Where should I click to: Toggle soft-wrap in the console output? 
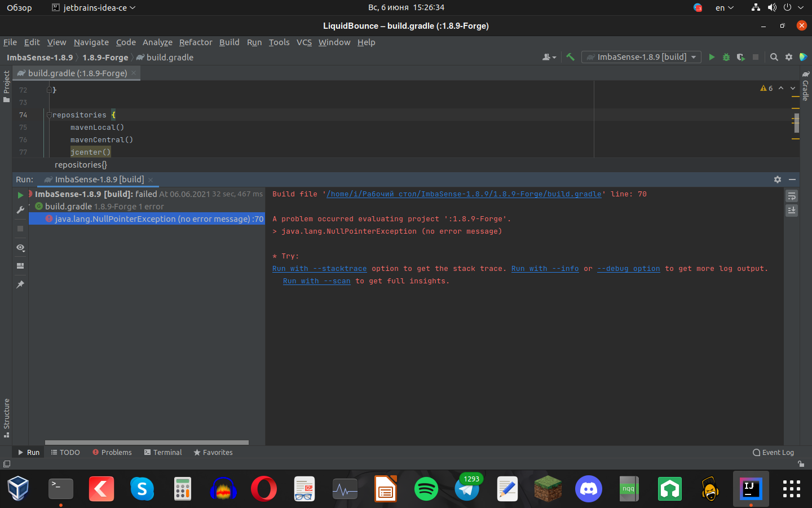pyautogui.click(x=792, y=196)
